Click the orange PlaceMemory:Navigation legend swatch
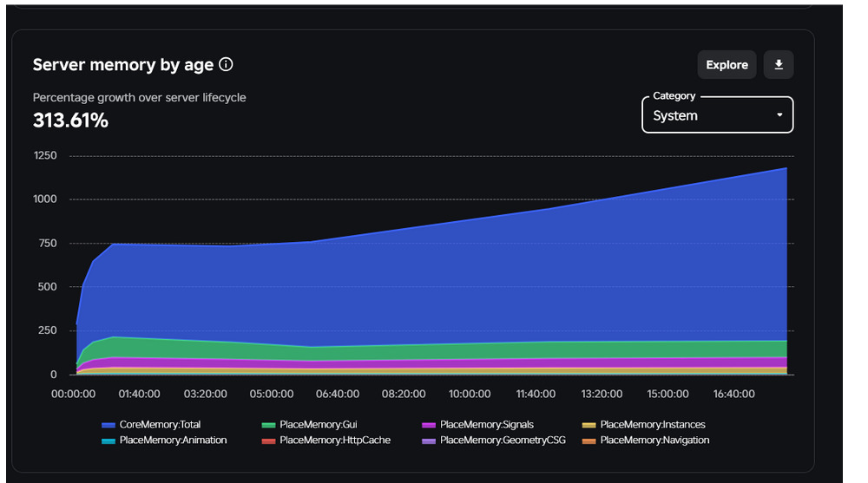The image size is (868, 483). [x=589, y=441]
